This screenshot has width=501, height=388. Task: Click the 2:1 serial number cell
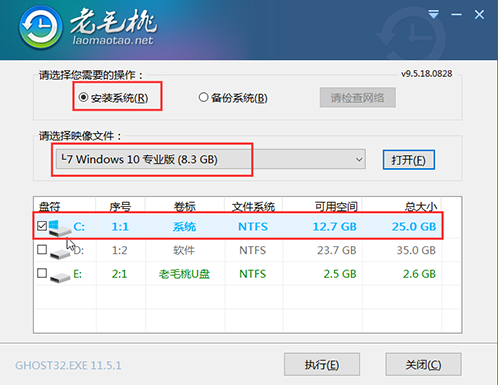(119, 274)
